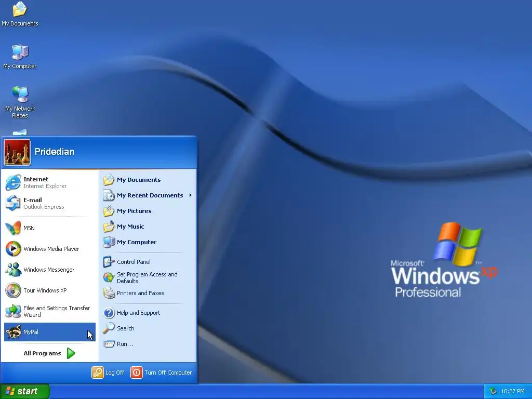532x399 pixels.
Task: Click the My Computer desktop icon
Action: coord(20,57)
